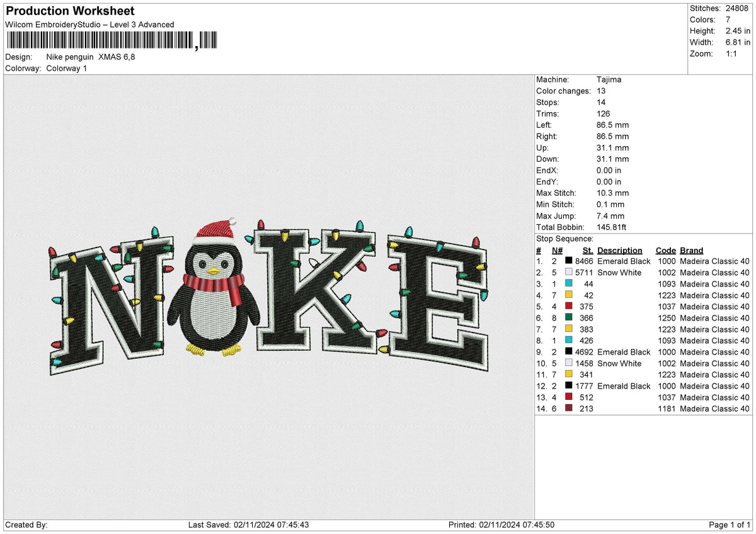Select stitch count 1777 in stop 12
756x534 pixels.
coord(584,386)
